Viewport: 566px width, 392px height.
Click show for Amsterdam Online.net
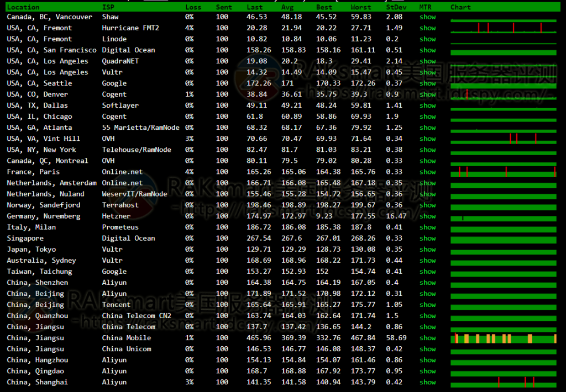tap(427, 183)
